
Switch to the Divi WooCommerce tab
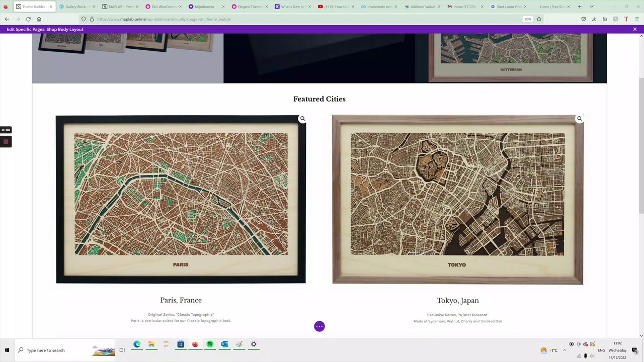click(164, 7)
